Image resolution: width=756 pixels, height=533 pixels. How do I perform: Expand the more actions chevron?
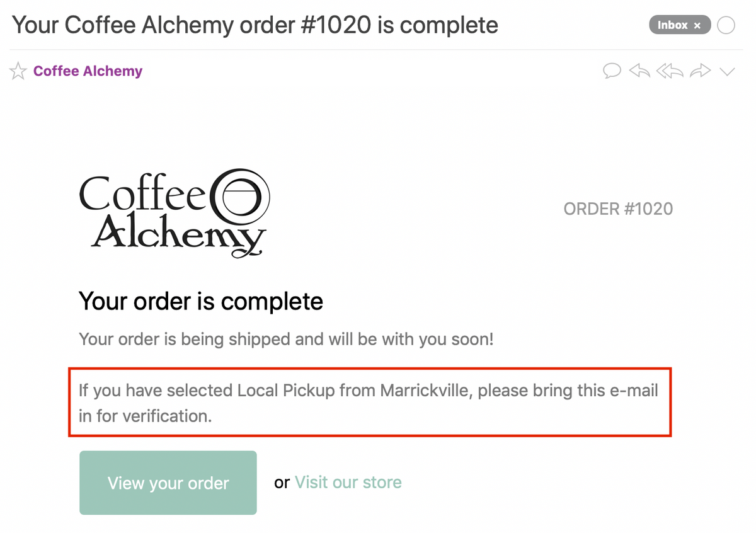[x=727, y=72]
